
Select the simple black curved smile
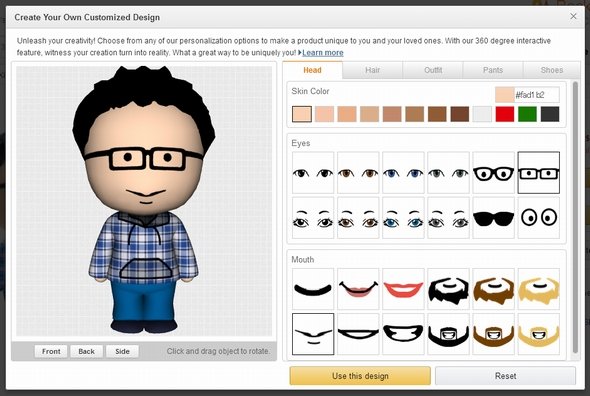[x=313, y=289]
